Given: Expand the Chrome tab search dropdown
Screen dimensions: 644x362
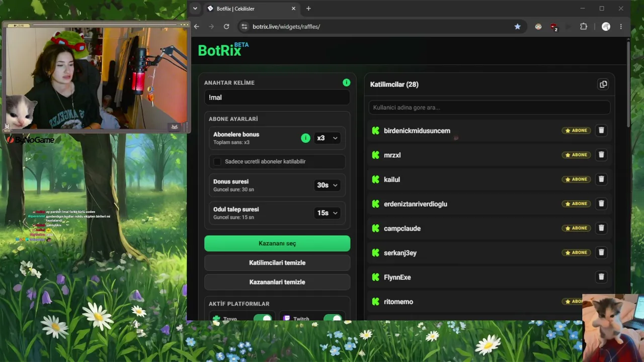Looking at the screenshot, I should (195, 9).
